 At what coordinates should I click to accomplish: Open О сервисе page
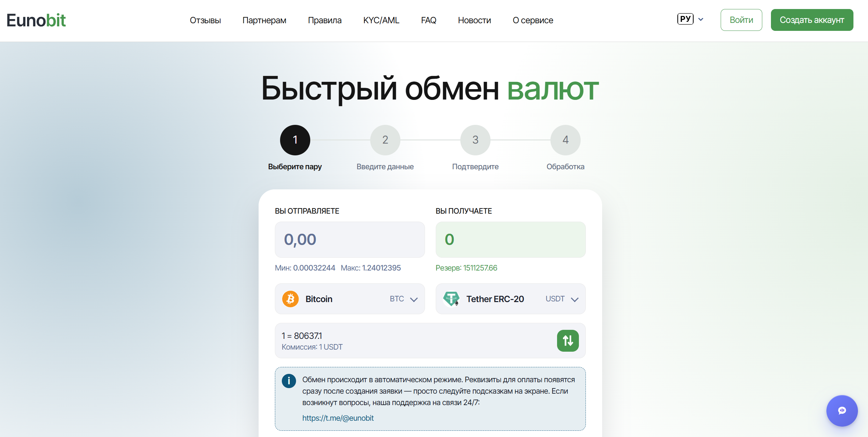(533, 20)
